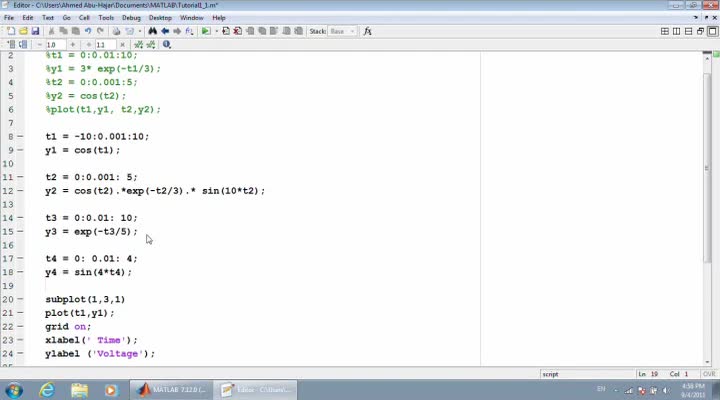Cut the selected text
This screenshot has width=720, height=400.
click(51, 31)
